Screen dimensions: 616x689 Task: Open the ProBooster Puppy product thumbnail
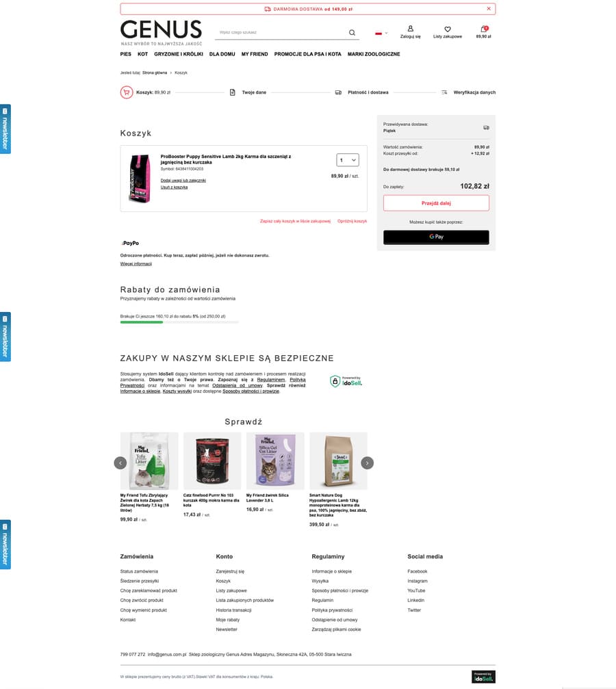tap(140, 179)
